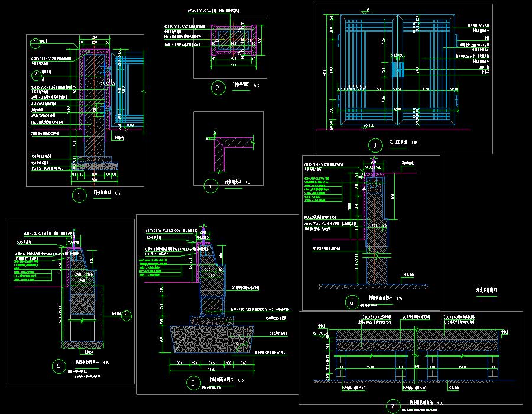
Task: Select the large circled number 7 at the bottom
Action: pyautogui.click(x=393, y=406)
